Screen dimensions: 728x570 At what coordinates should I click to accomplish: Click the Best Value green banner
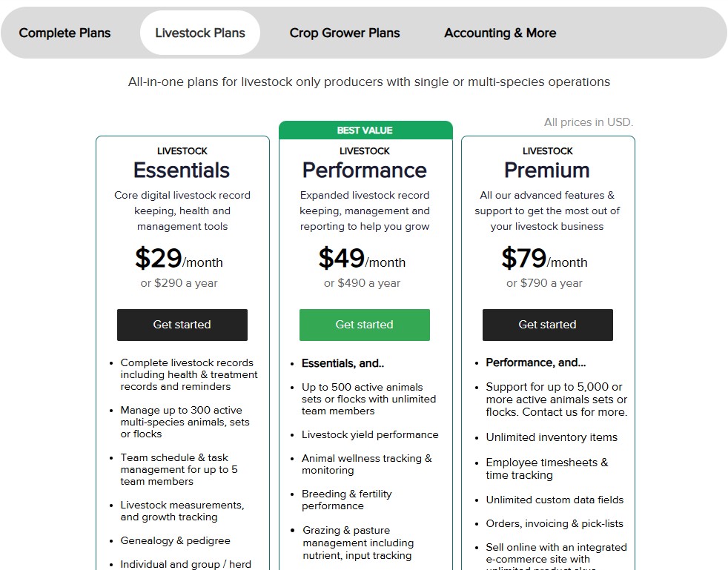[365, 130]
